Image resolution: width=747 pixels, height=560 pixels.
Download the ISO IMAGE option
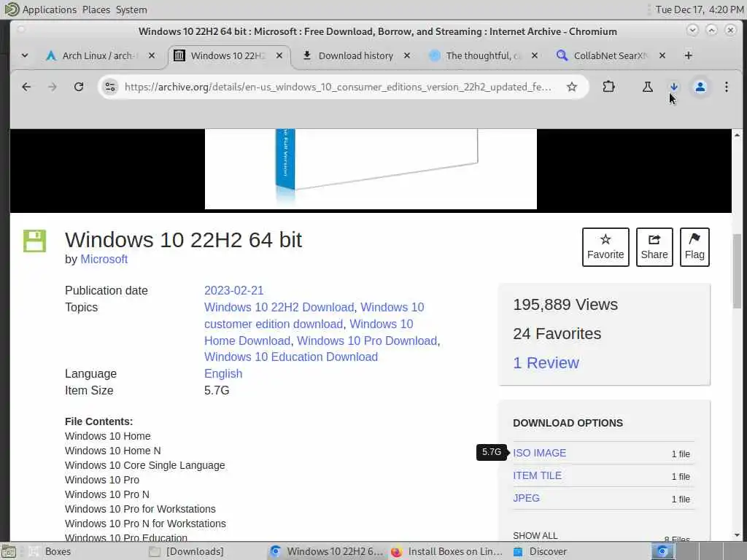539,453
